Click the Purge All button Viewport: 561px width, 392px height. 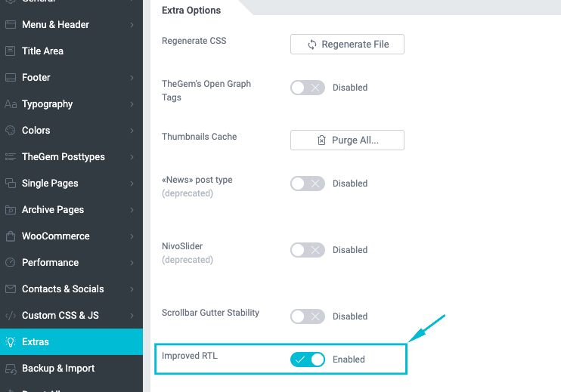347,140
